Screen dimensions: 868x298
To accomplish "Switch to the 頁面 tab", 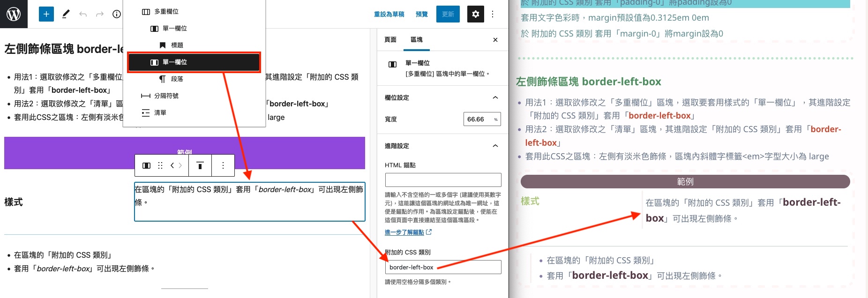I will coord(390,40).
